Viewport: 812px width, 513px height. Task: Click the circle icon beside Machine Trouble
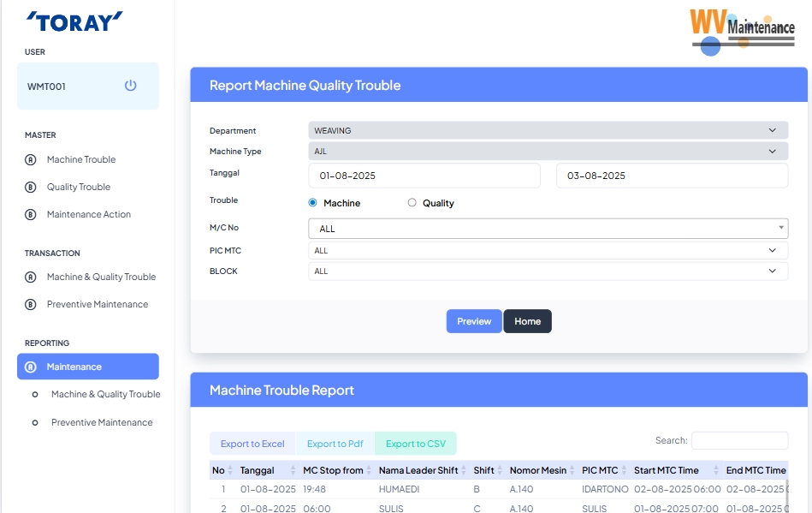click(31, 159)
